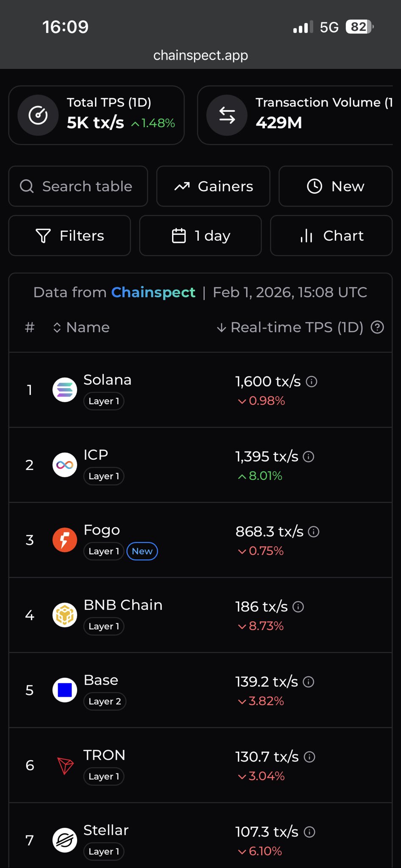401x868 pixels.
Task: Click the Stellar logo icon
Action: 65,840
